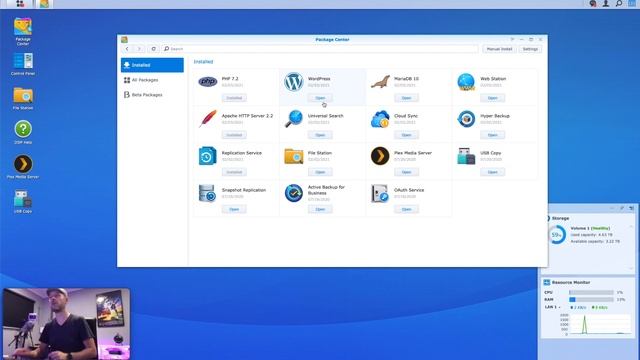Image resolution: width=640 pixels, height=360 pixels.
Task: Open search icon in top bar
Action: pos(619,4)
